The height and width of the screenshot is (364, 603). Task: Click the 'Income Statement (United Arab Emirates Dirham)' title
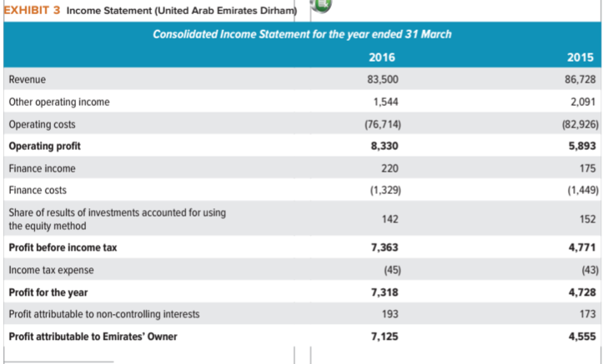[182, 10]
